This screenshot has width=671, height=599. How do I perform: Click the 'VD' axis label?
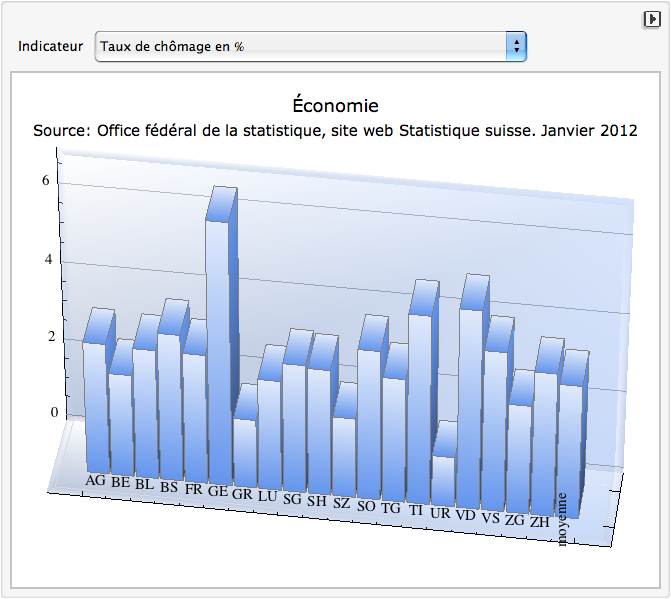coord(466,515)
